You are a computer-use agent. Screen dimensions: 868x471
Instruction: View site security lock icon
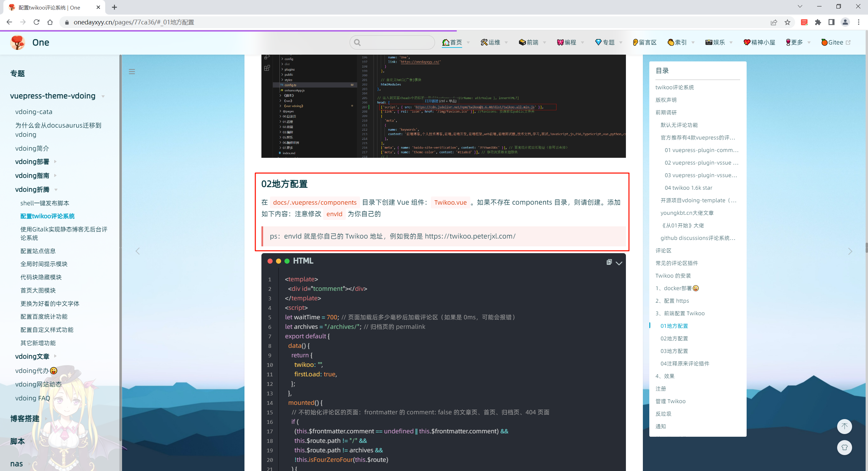coord(67,22)
